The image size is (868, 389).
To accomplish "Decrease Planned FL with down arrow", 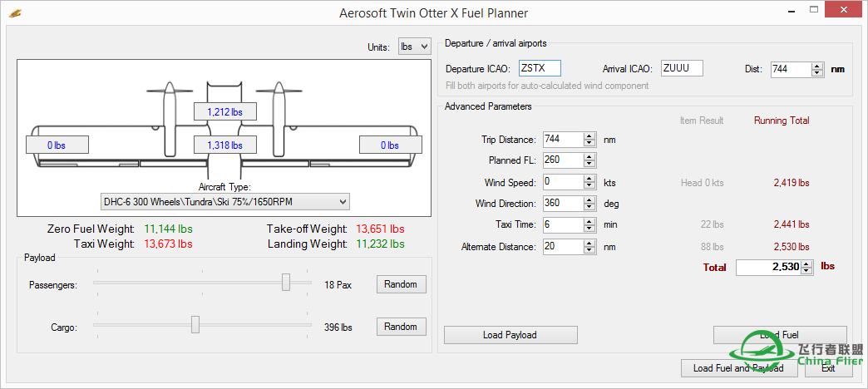I will pos(589,165).
